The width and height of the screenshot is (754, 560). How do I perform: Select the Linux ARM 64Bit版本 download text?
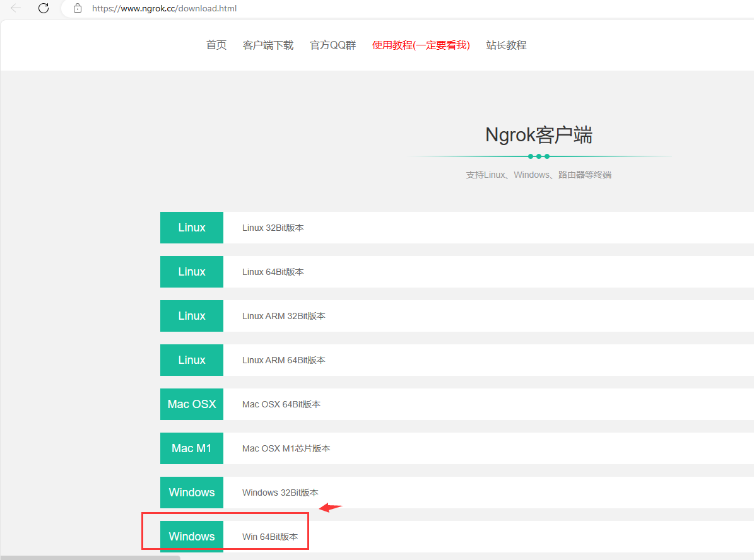pyautogui.click(x=284, y=360)
